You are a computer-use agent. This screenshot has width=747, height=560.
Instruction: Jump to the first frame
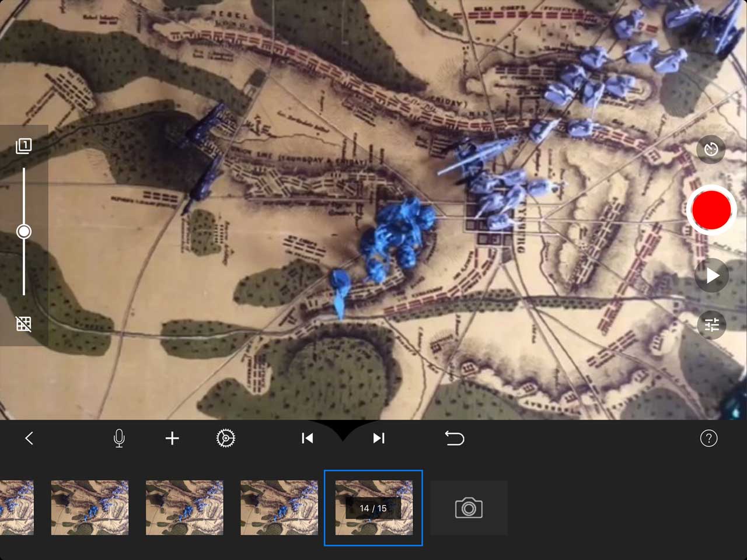pyautogui.click(x=308, y=438)
